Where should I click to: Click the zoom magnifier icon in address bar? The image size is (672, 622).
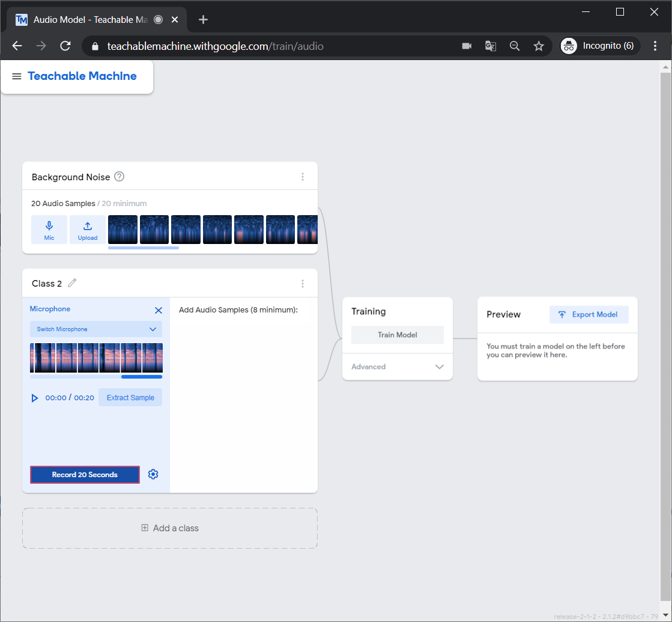pyautogui.click(x=515, y=46)
